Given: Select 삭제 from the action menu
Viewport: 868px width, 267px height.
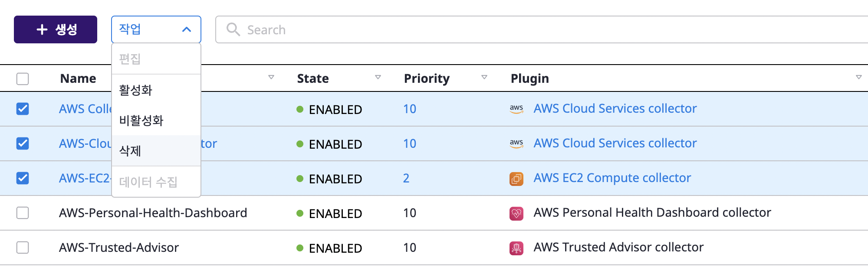Looking at the screenshot, I should (156, 150).
